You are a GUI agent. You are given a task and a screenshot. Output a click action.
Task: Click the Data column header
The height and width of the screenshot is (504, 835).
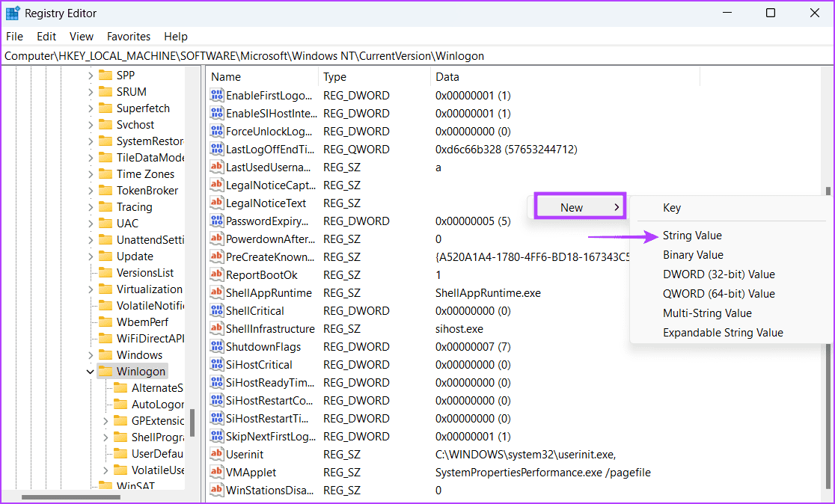point(564,76)
